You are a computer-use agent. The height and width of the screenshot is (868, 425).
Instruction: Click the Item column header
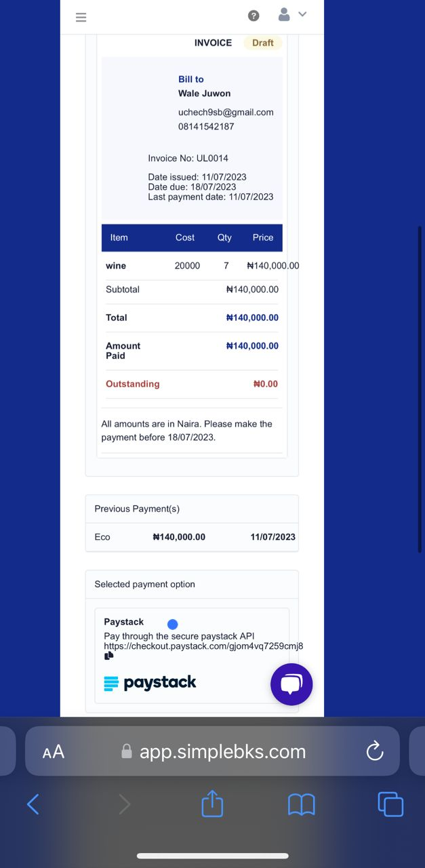[x=119, y=238]
